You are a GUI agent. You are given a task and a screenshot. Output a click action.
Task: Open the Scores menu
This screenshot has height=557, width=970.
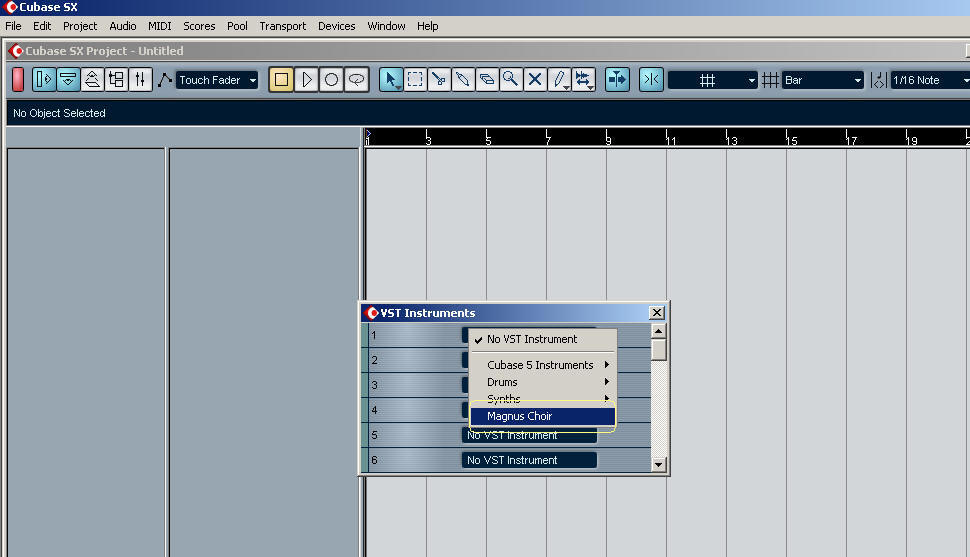199,26
